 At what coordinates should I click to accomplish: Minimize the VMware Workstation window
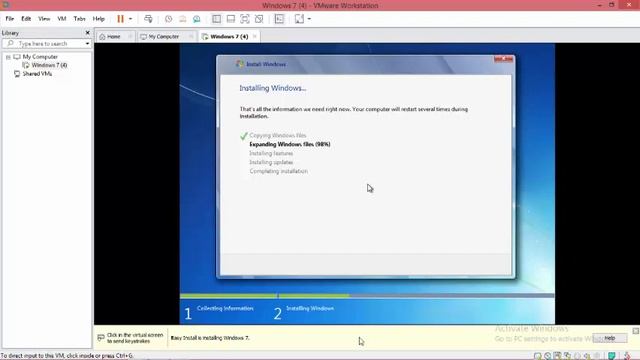point(600,5)
